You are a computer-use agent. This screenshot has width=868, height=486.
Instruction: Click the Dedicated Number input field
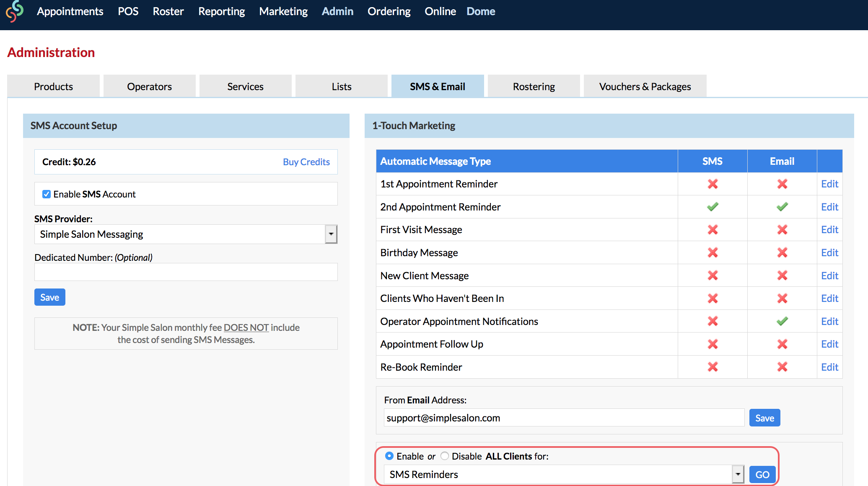click(186, 272)
